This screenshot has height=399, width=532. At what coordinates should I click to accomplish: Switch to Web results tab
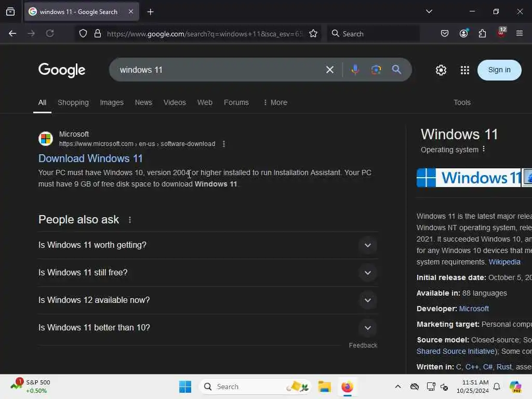(x=205, y=102)
